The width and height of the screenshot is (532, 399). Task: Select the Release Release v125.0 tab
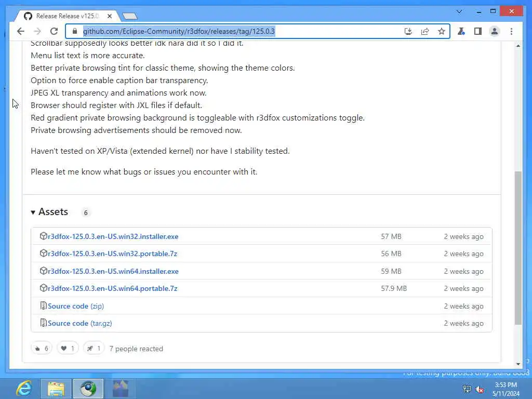pyautogui.click(x=67, y=16)
